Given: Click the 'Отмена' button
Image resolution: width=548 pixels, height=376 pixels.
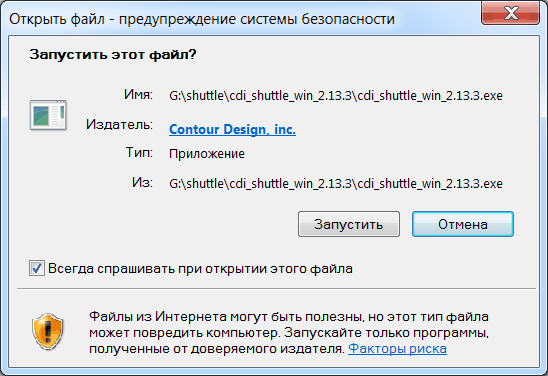Looking at the screenshot, I should pos(463,224).
